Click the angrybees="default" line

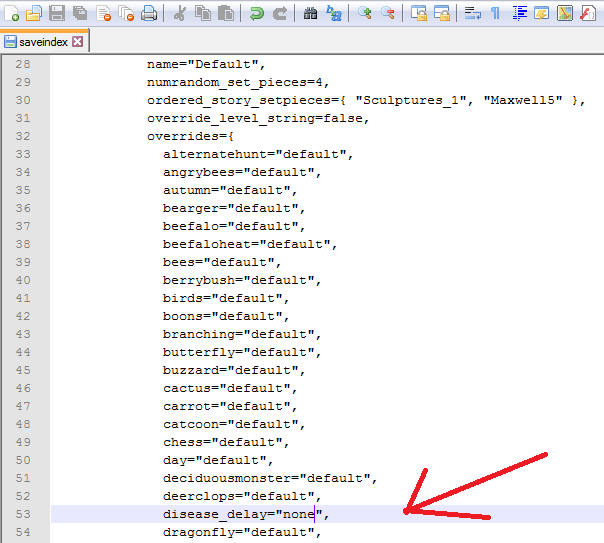pos(242,172)
